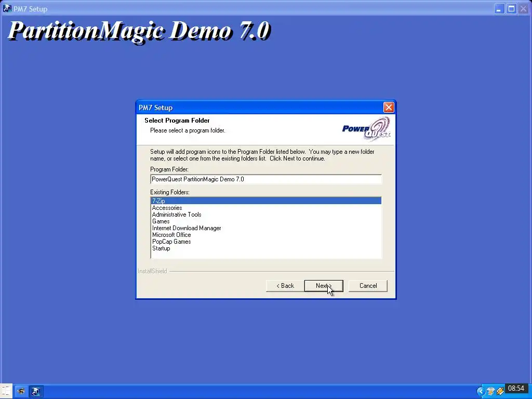Screen dimensions: 532x399
Task: Click the setup installer taskbar icon
Action: coord(36,392)
